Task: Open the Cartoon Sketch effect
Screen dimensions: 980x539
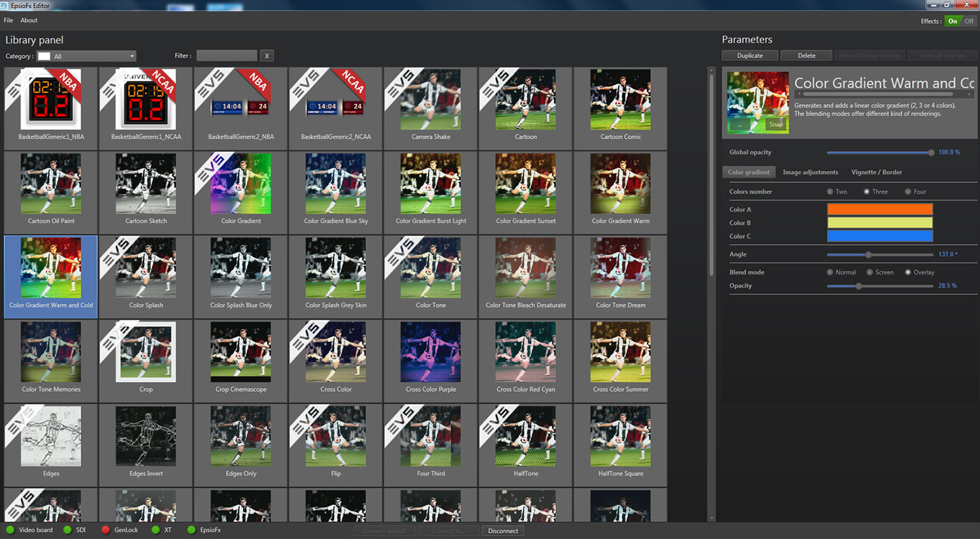Action: click(x=146, y=193)
